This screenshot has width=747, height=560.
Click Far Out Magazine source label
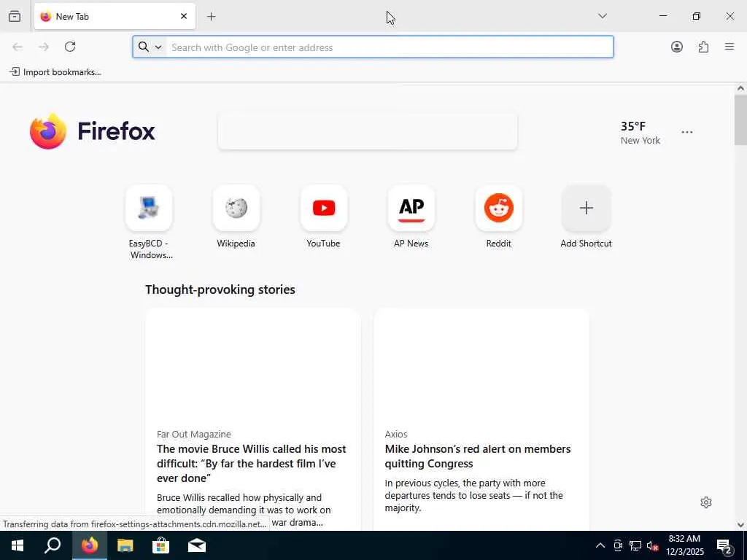point(194,435)
